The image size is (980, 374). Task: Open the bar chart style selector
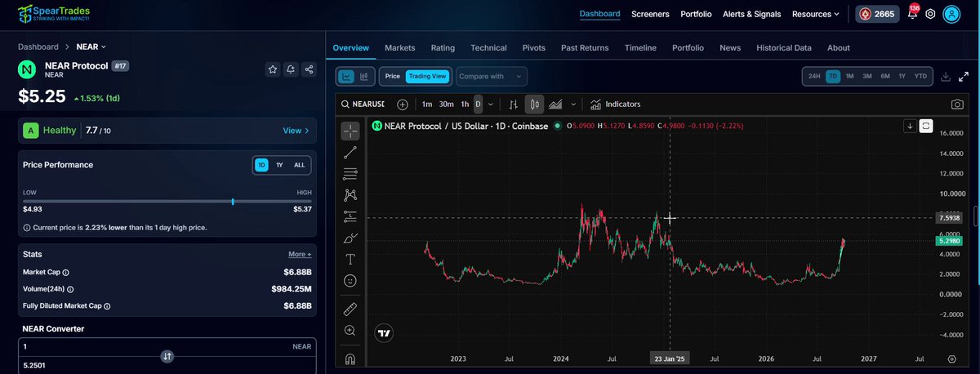click(513, 105)
